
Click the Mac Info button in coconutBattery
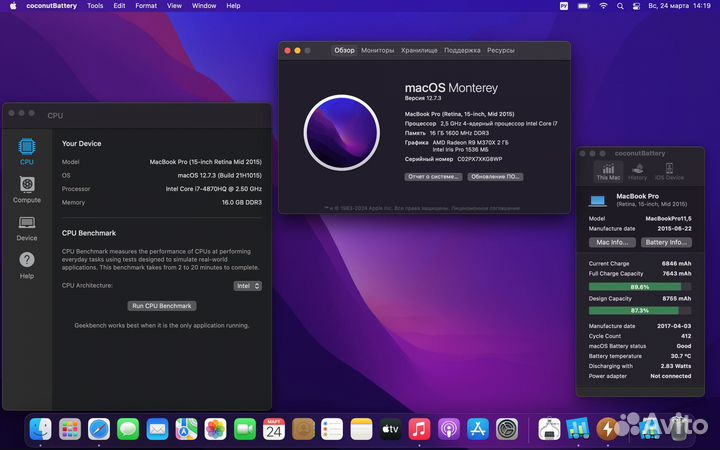pyautogui.click(x=612, y=242)
